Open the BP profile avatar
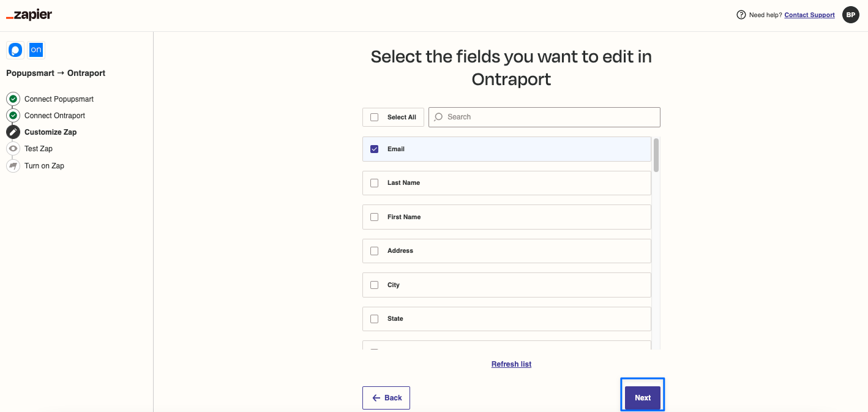868x412 pixels. point(851,15)
